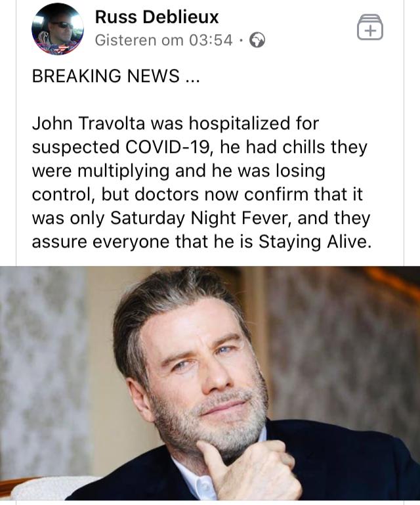Select the John Travolta name in post text
This screenshot has width=420, height=505.
pos(89,123)
